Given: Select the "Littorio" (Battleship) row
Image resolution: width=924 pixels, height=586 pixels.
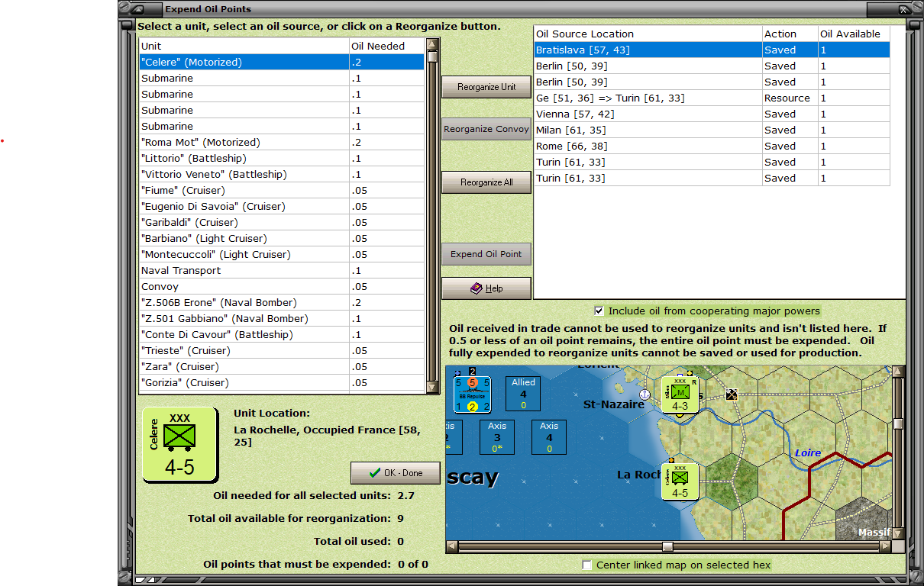Looking at the screenshot, I should [x=281, y=159].
